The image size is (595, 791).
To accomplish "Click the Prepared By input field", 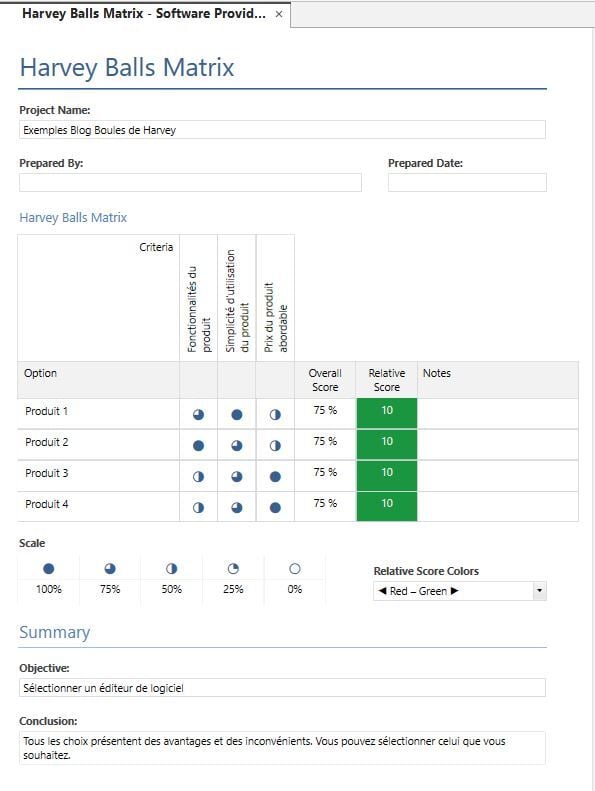I will (x=190, y=183).
